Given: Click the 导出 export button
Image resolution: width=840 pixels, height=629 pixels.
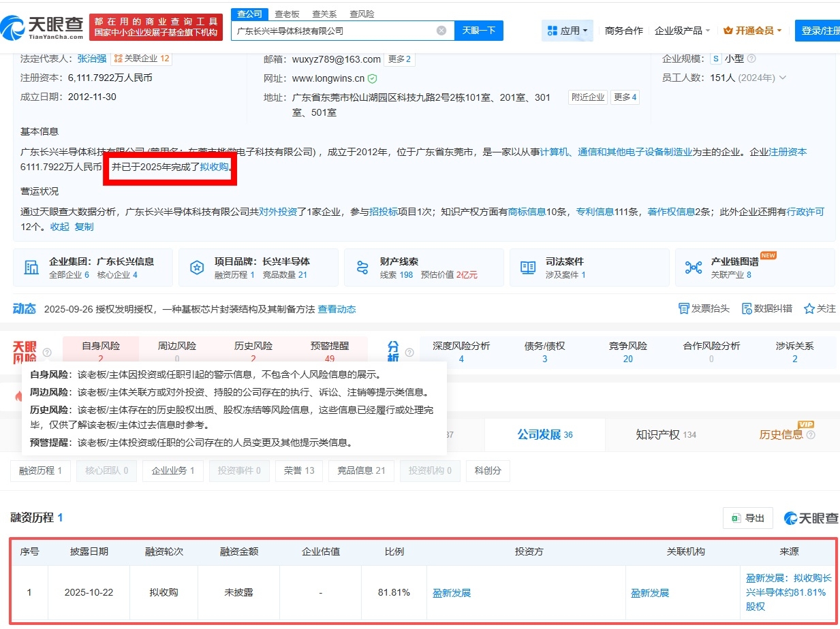Looking at the screenshot, I should (747, 518).
